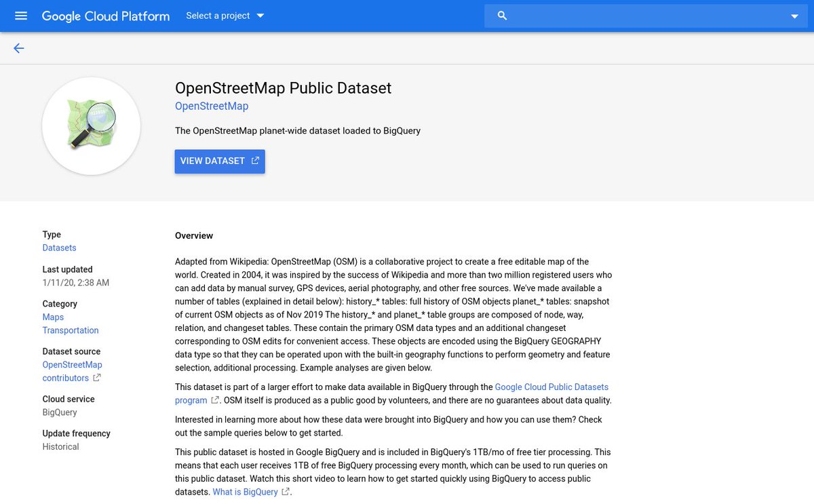Open the Select a project dropdown
The image size is (814, 504).
pos(225,16)
